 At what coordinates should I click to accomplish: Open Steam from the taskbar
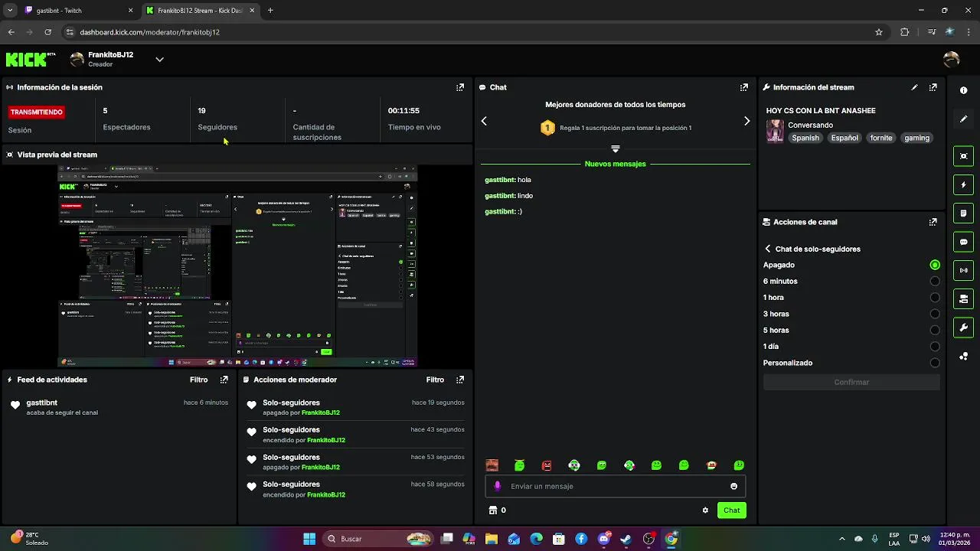[x=626, y=539]
